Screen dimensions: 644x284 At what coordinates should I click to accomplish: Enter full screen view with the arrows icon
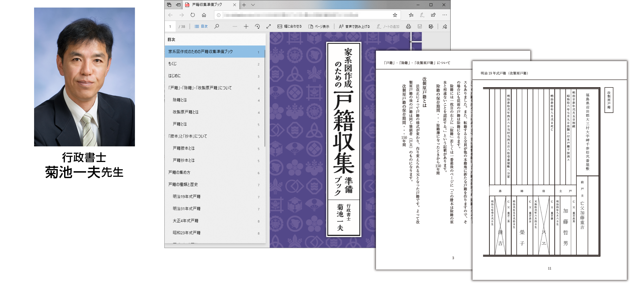269,26
